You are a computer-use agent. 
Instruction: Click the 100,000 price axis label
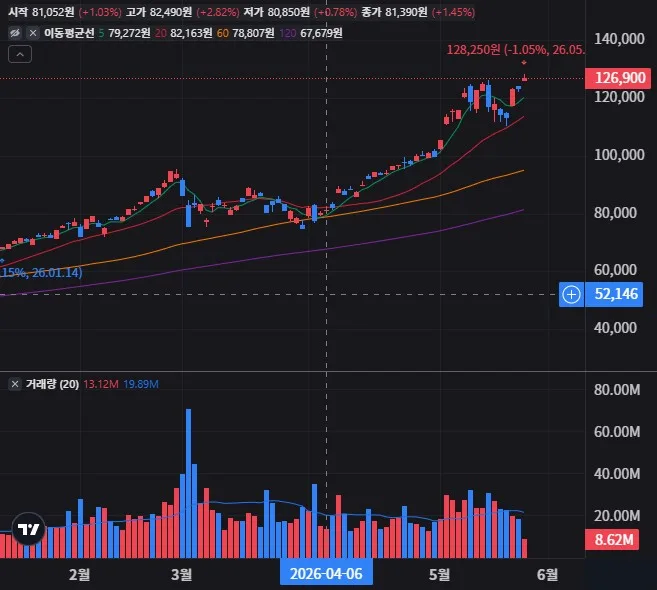click(x=619, y=155)
